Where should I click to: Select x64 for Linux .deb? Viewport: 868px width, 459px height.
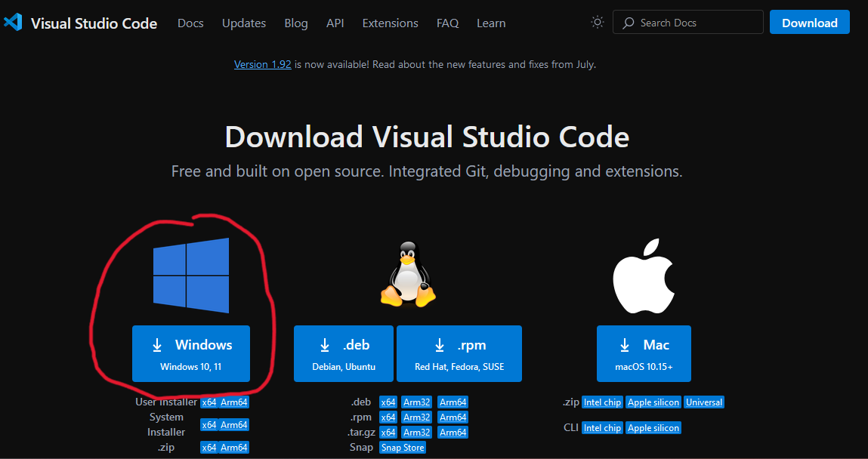click(x=388, y=402)
